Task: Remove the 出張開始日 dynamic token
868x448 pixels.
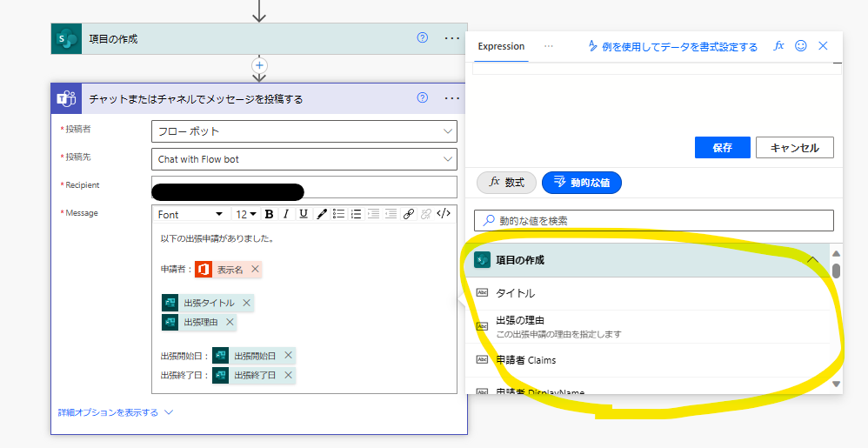Action: [288, 356]
